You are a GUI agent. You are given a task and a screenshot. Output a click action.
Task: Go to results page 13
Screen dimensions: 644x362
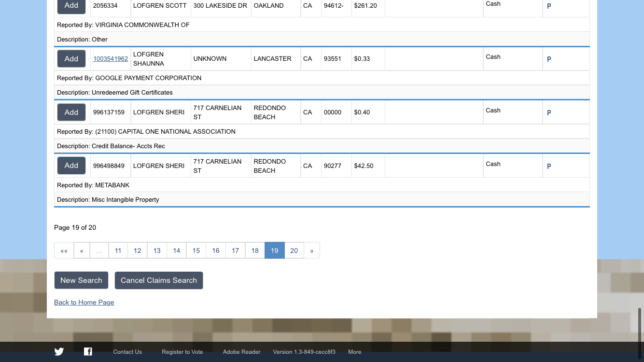[x=157, y=251]
